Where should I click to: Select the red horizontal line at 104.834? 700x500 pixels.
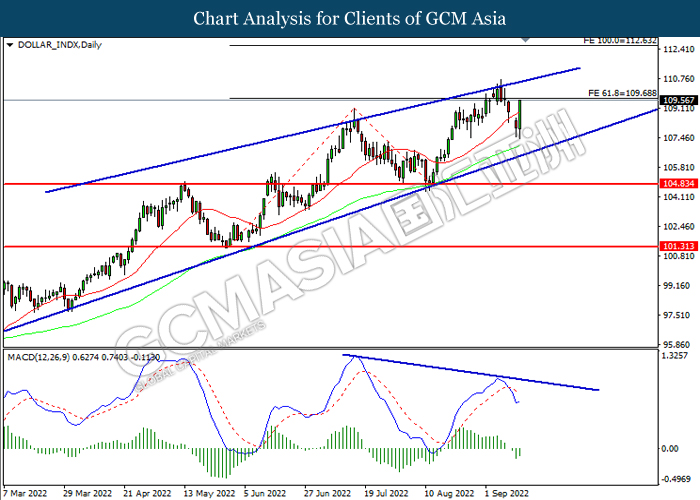tap(330, 183)
